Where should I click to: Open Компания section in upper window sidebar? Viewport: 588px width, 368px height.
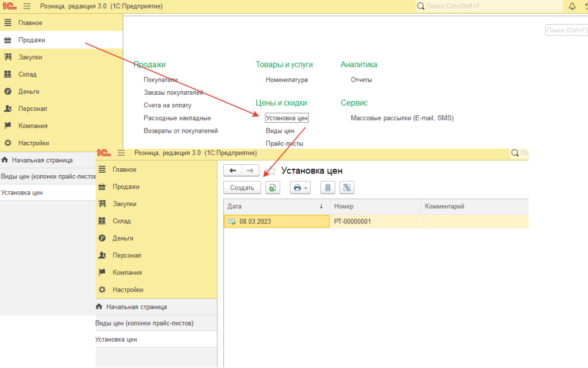[61, 126]
